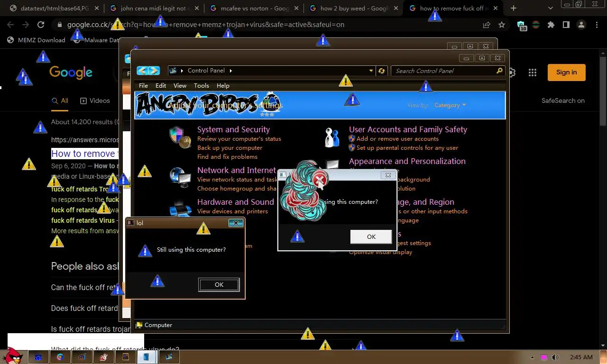Image resolution: width=607 pixels, height=364 pixels.
Task: Open the Hardware and Sound printer icon
Action: tap(180, 209)
